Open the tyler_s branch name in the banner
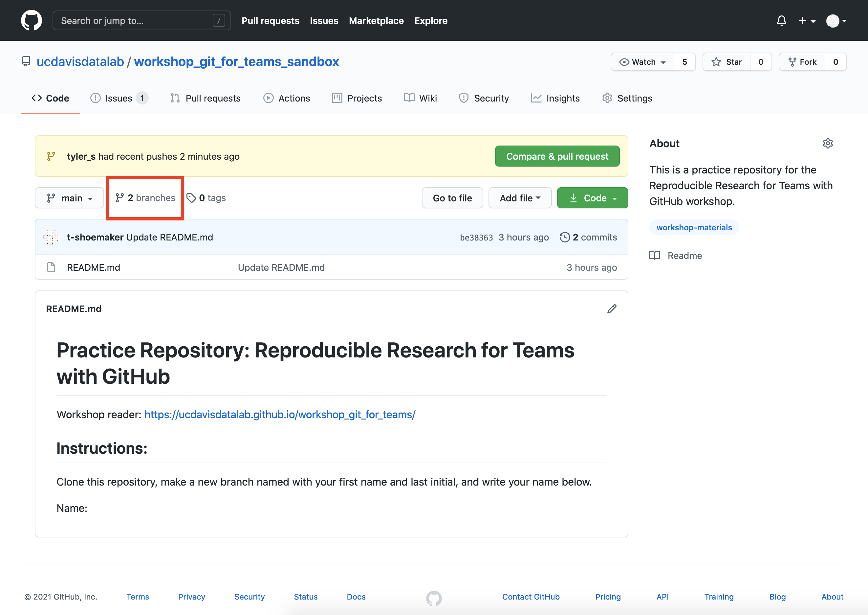Image resolution: width=868 pixels, height=615 pixels. (x=81, y=156)
